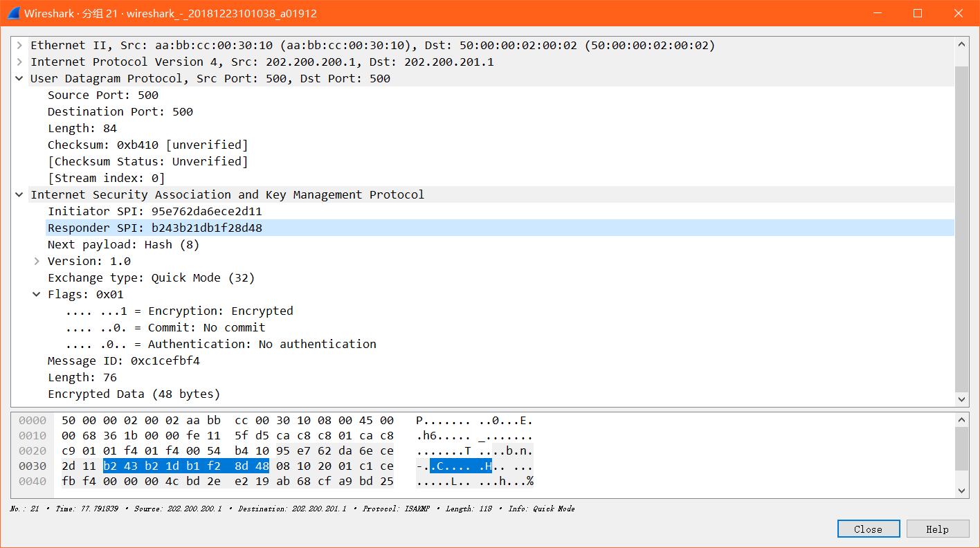The height and width of the screenshot is (548, 980).
Task: Minimize the Wireshark packet window
Action: tap(878, 13)
